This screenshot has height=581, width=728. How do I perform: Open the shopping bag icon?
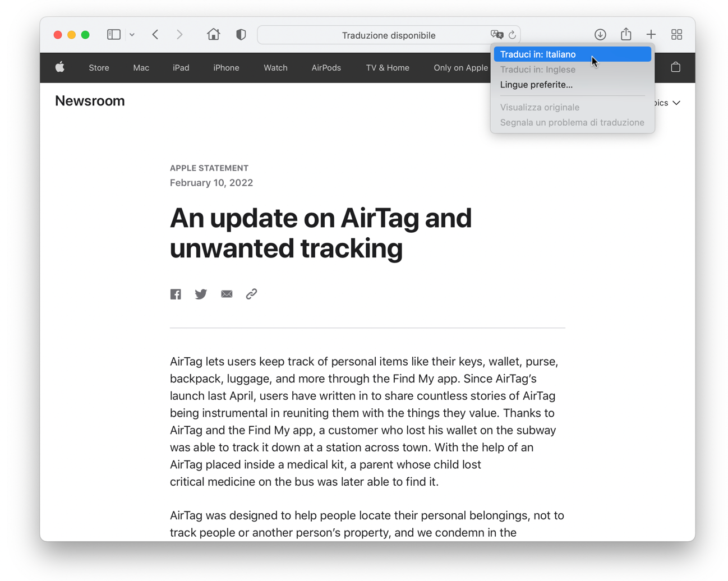pyautogui.click(x=675, y=67)
